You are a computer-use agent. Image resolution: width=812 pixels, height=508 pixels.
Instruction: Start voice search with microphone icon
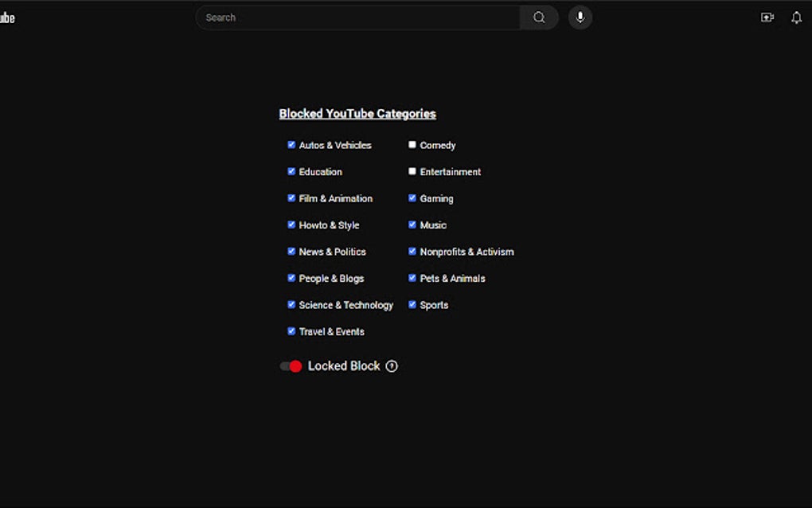580,18
